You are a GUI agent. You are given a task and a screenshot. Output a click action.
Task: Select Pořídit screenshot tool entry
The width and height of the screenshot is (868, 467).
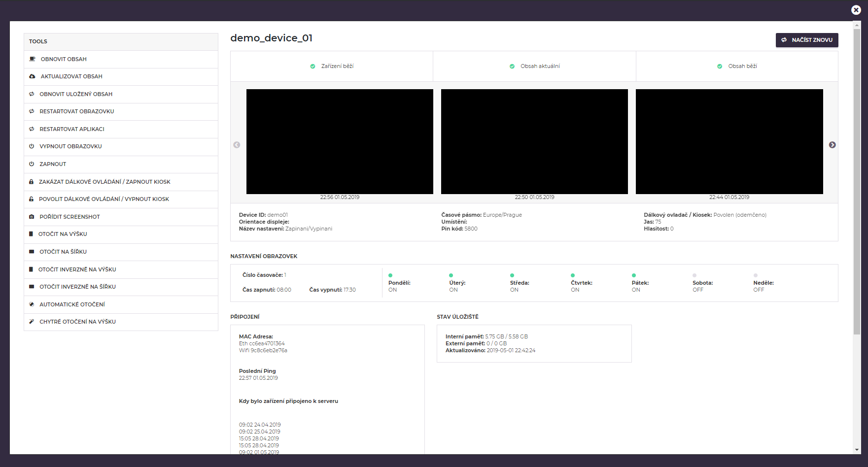[x=121, y=217]
